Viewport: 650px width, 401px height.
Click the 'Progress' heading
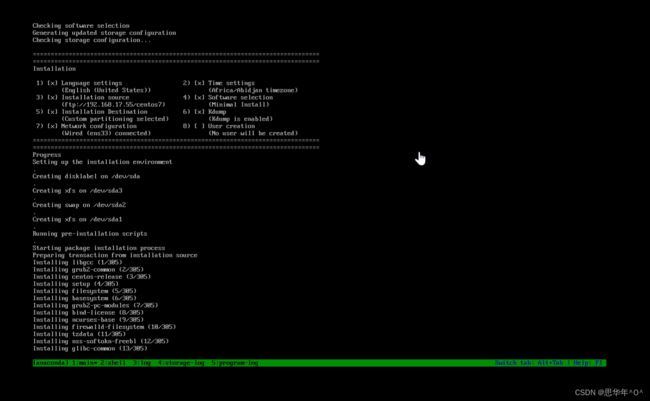pyautogui.click(x=47, y=155)
